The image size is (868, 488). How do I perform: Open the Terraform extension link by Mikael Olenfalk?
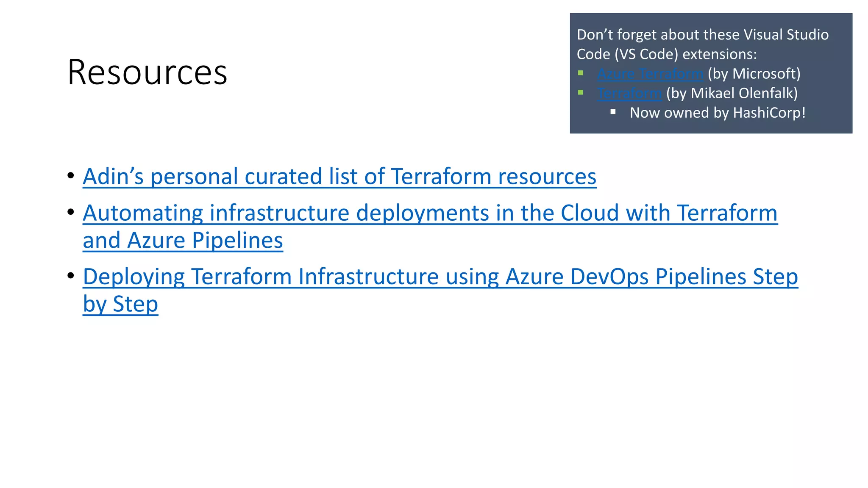click(x=629, y=93)
